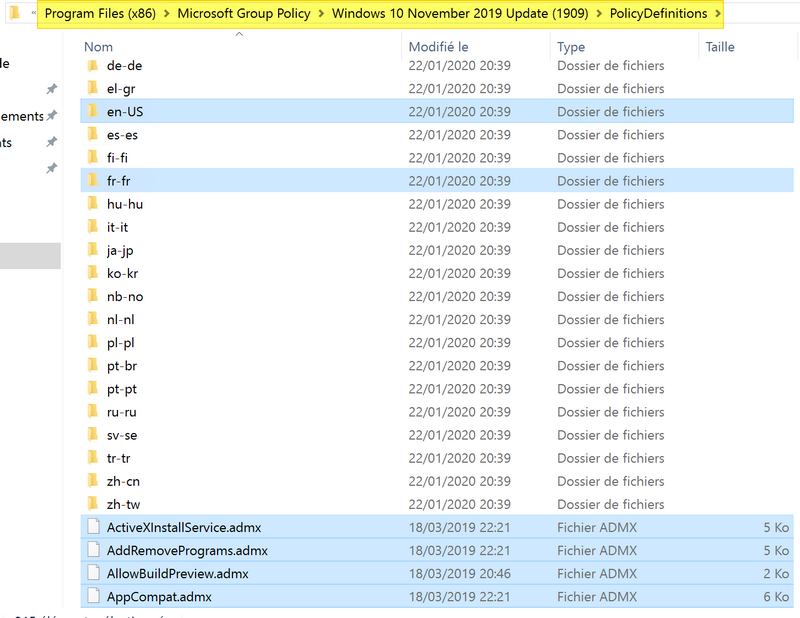The image size is (800, 618).
Task: Click the en-US folder icon
Action: 92,111
